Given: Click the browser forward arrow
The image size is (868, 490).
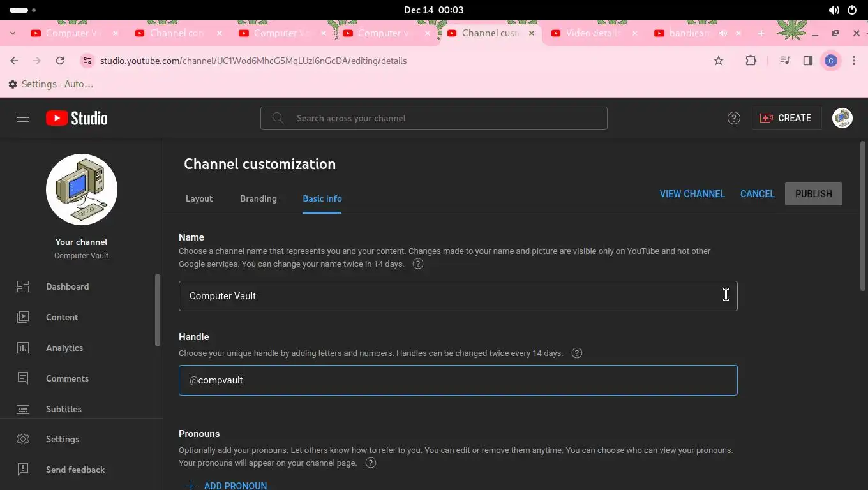Looking at the screenshot, I should coord(37,61).
